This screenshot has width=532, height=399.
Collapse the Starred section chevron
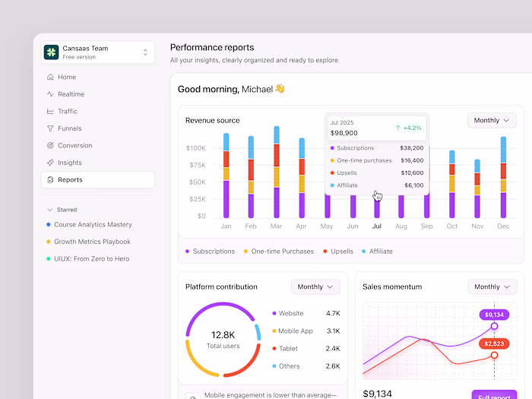[50, 210]
